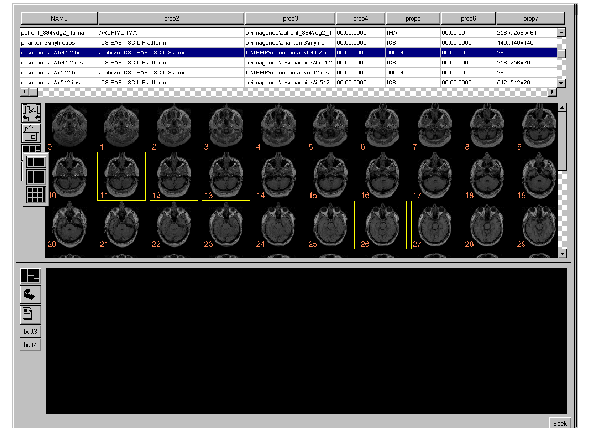Image resolution: width=591 pixels, height=433 pixels.
Task: Click the upper small text button below document icon
Action: [30, 332]
